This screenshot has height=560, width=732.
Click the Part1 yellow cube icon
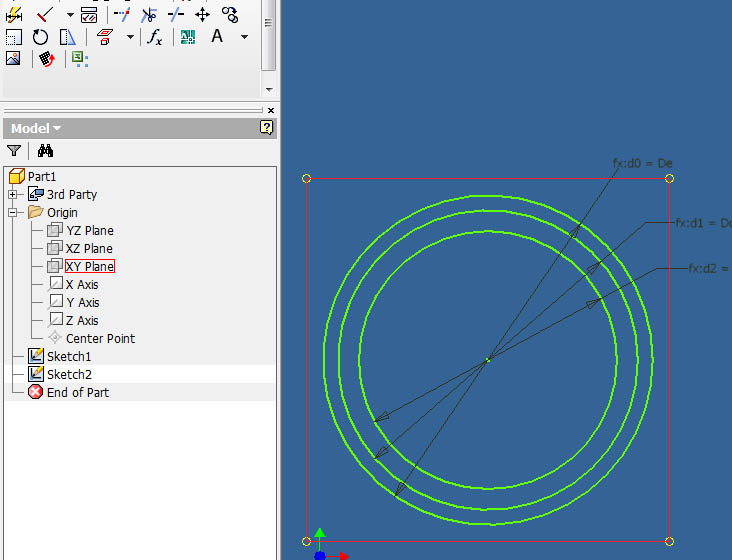[17, 176]
